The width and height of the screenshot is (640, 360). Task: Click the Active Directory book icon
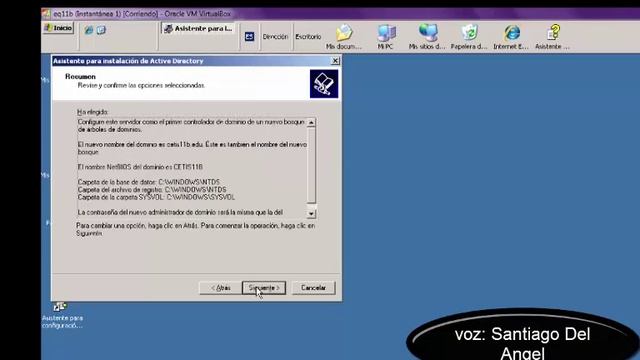coord(324,84)
